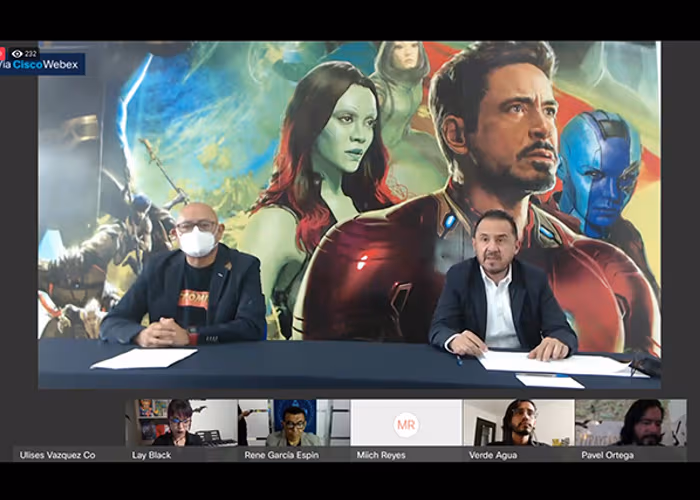Select Verde Agua's video thumbnail
Screen dimensions: 700x500
(519, 422)
